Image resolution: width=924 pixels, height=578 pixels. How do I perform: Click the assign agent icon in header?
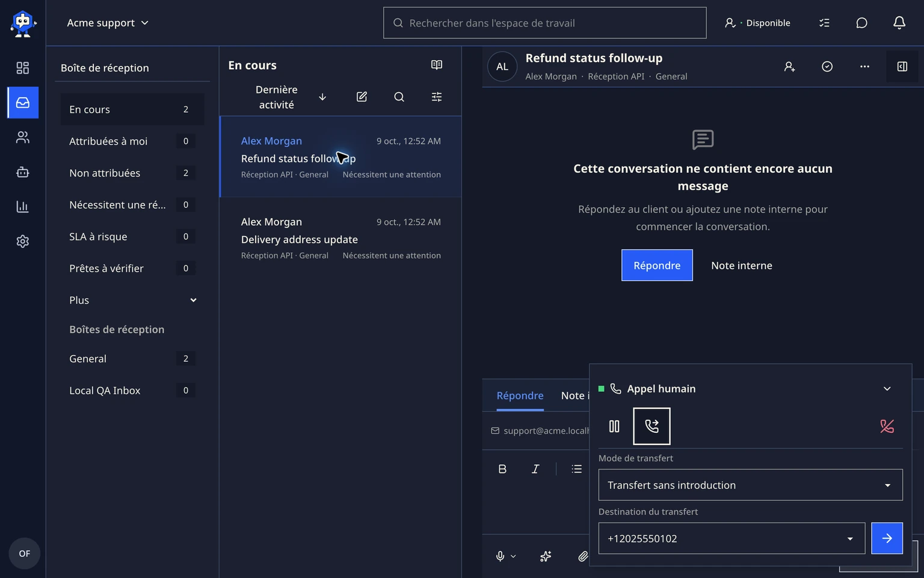[790, 67]
